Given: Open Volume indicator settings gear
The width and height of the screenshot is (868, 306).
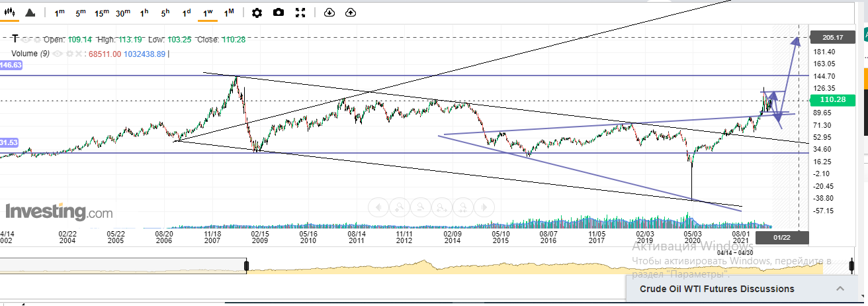Looking at the screenshot, I should [68, 54].
